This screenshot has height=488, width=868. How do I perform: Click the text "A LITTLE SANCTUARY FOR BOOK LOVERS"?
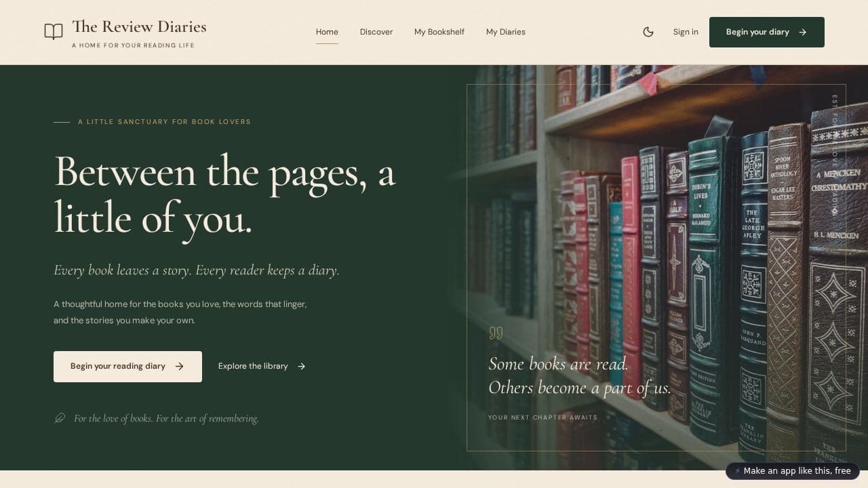[165, 122]
